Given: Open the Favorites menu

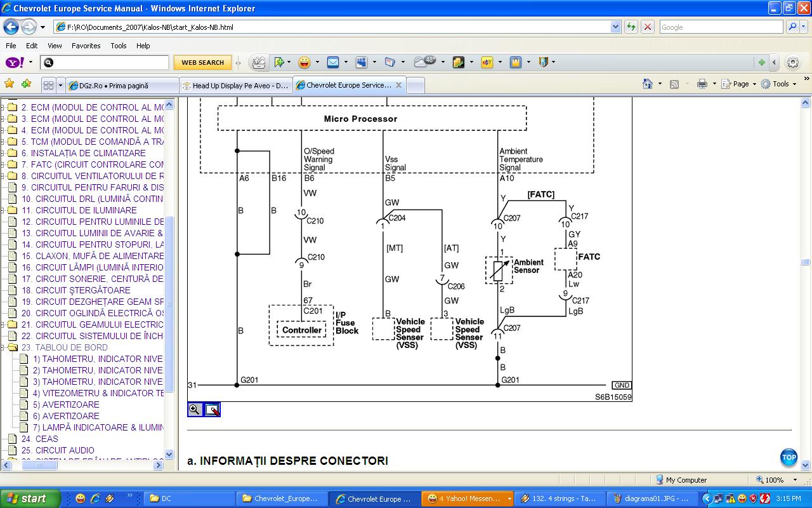Looking at the screenshot, I should coord(86,46).
